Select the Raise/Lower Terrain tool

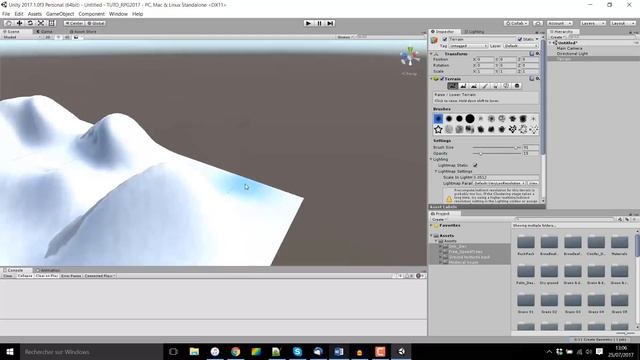point(452,86)
